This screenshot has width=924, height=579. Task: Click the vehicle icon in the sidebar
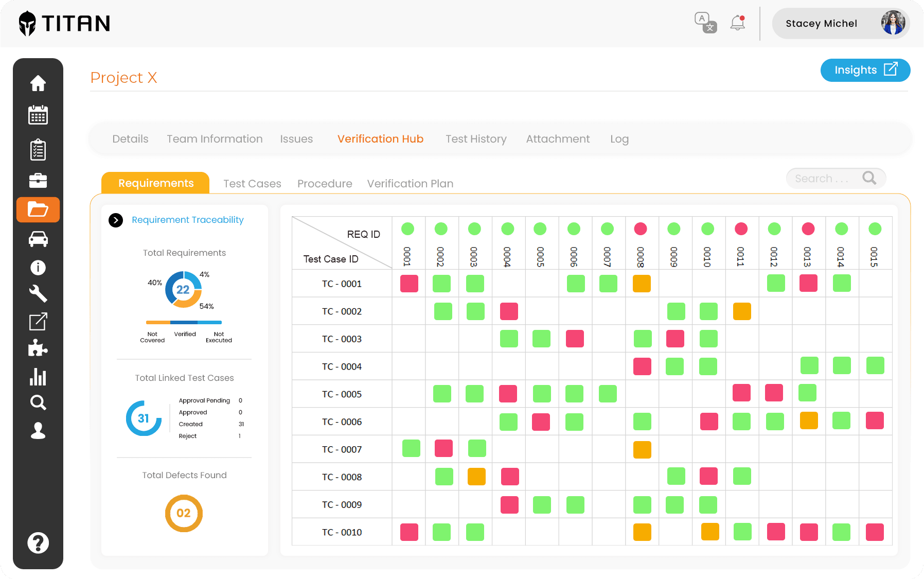coord(38,239)
